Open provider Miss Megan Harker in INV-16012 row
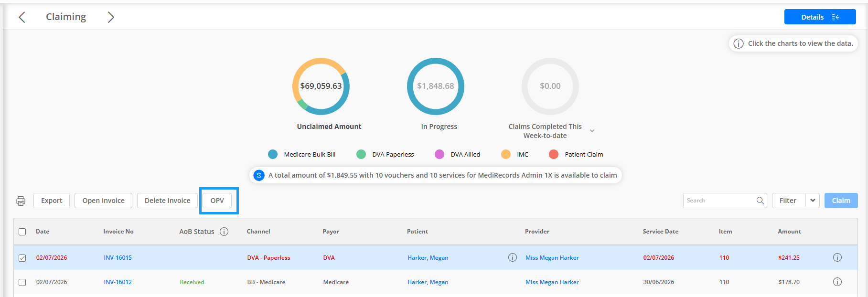This screenshot has width=868, height=297. (552, 282)
